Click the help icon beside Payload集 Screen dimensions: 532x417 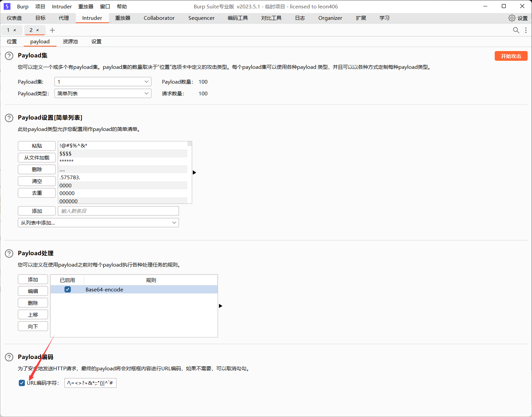point(9,56)
